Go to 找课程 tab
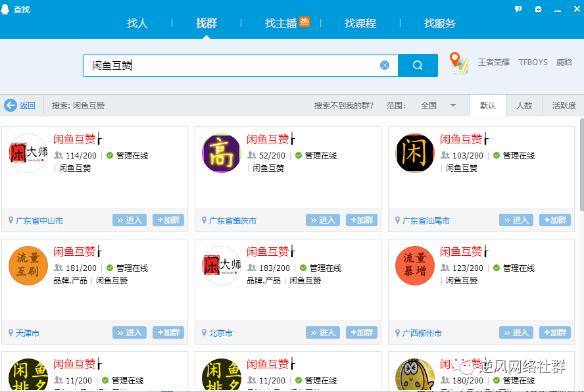584x392 pixels. [360, 24]
